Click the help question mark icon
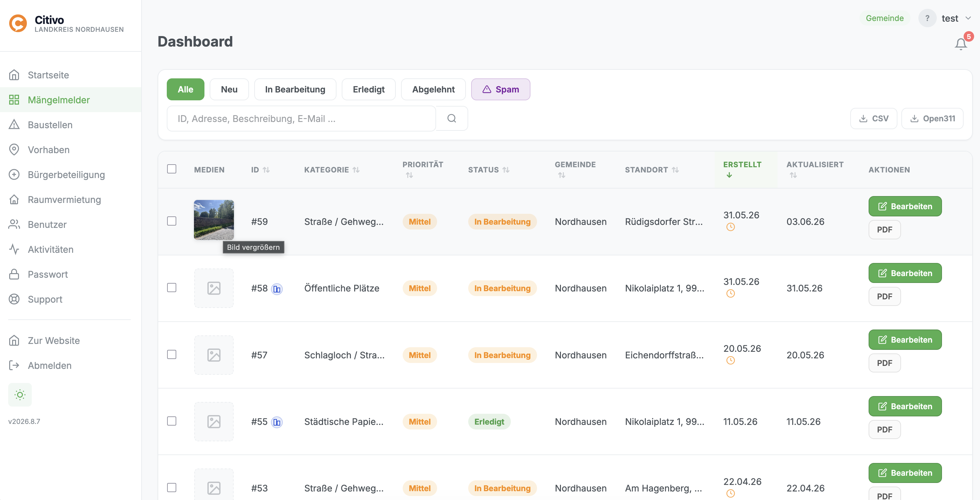 click(927, 18)
